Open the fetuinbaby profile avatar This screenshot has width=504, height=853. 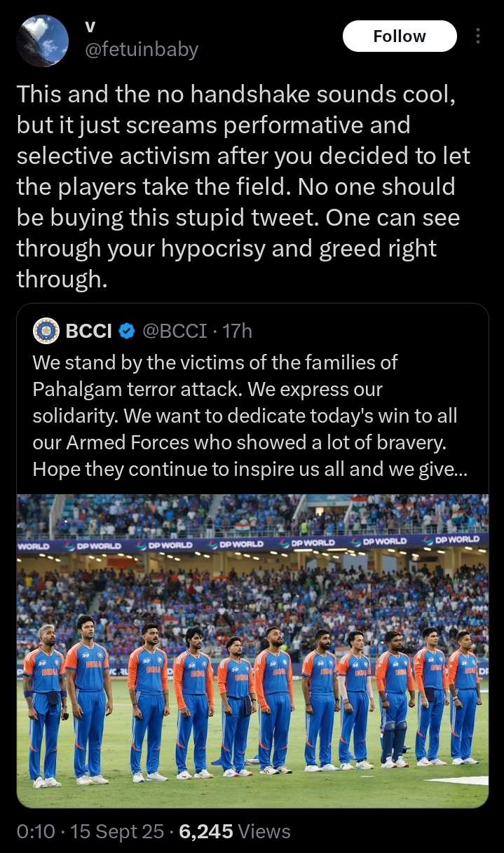pos(42,41)
